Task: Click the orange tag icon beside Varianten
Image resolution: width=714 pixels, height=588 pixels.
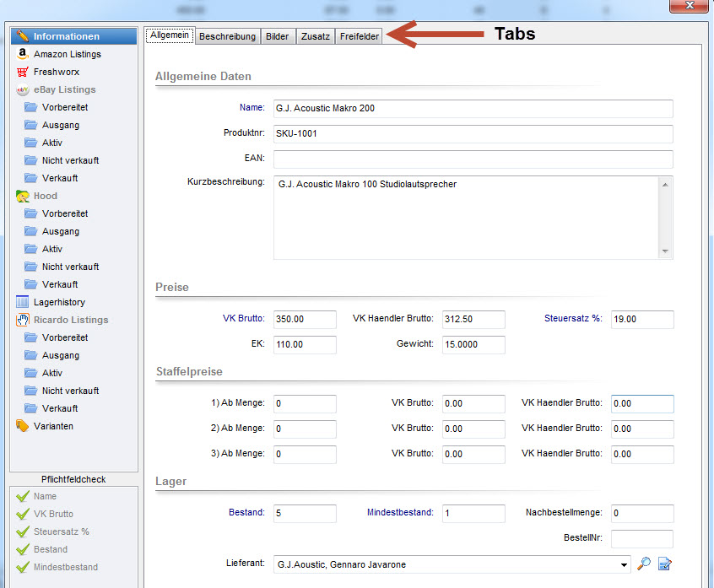Action: 22,426
